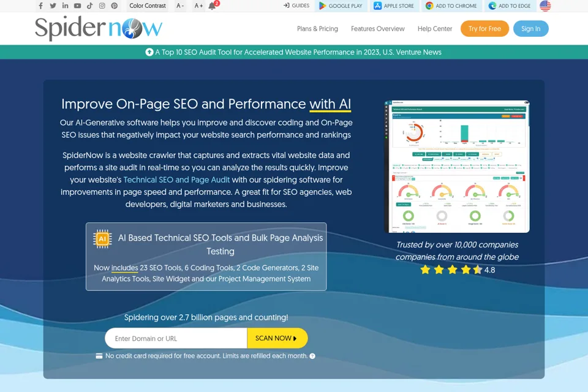Open the Features Overview menu item
Image resolution: width=588 pixels, height=392 pixels.
pos(378,29)
